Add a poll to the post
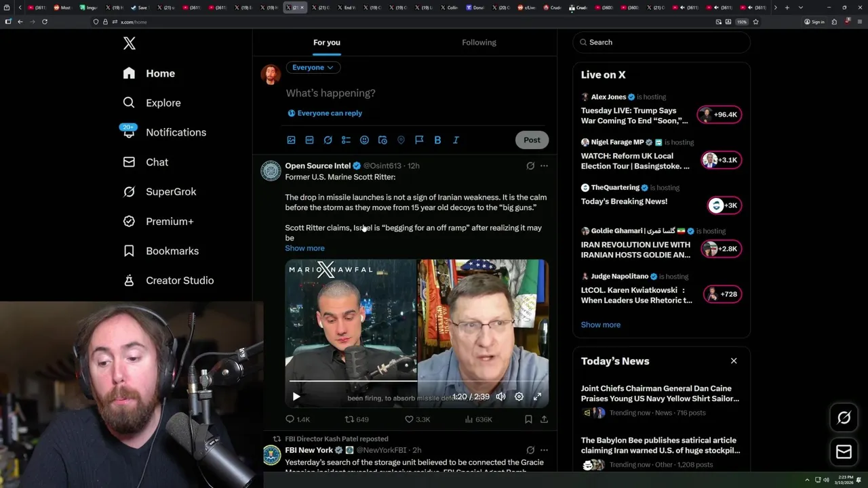 click(346, 140)
